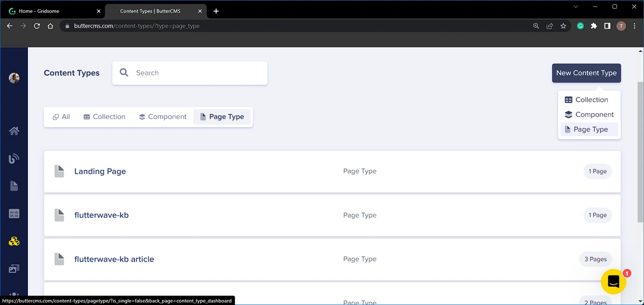Image resolution: width=644 pixels, height=305 pixels.
Task: Filter content types by Collection
Action: 105,117
